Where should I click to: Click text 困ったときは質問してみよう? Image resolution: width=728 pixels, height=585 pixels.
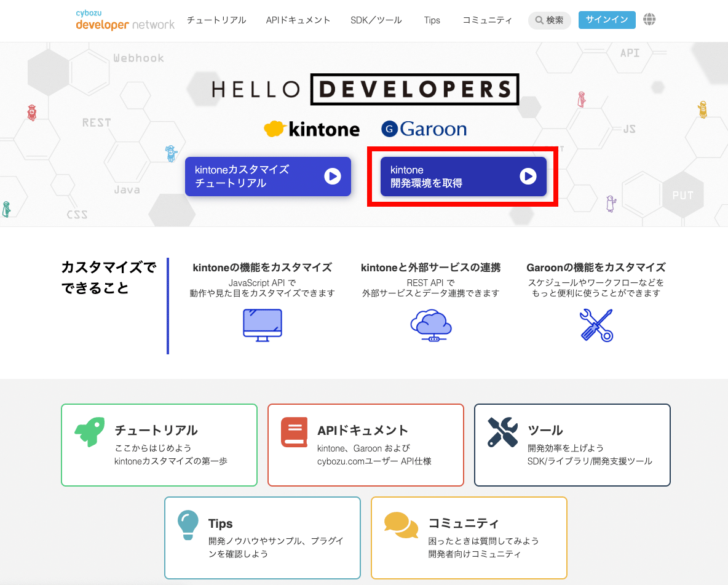(483, 541)
